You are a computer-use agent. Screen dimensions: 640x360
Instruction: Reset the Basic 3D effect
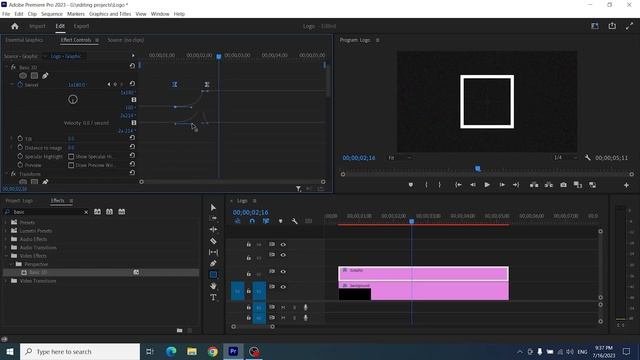[x=132, y=66]
